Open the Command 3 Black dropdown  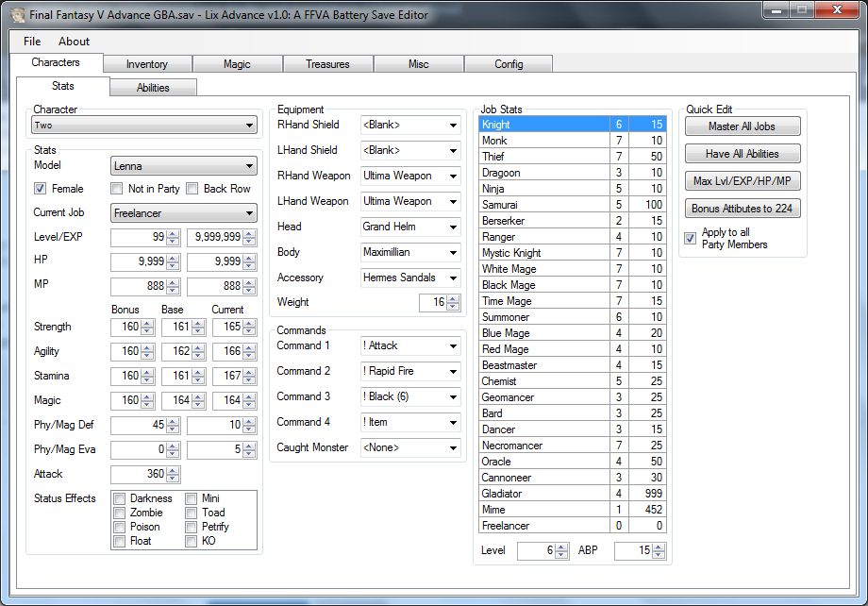click(410, 397)
